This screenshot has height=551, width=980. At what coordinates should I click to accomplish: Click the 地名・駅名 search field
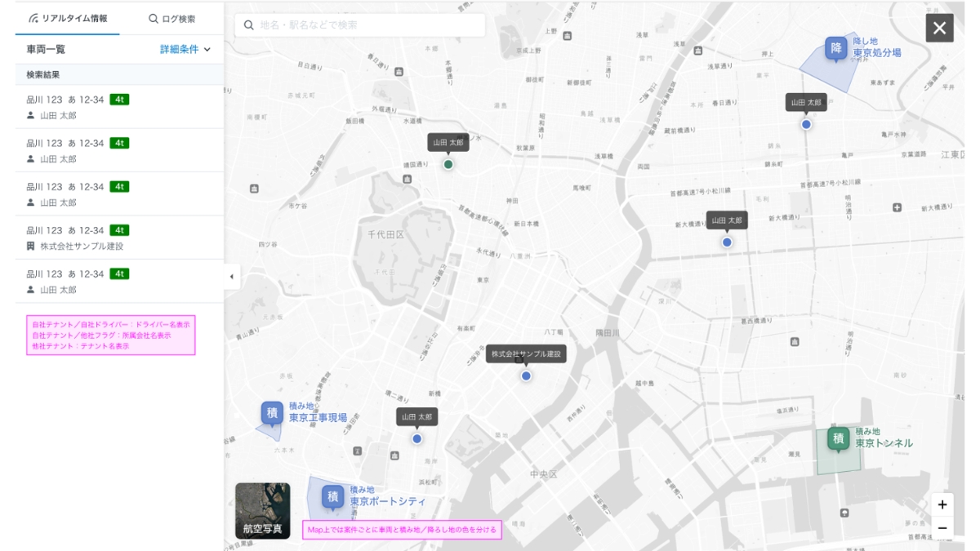pos(360,25)
